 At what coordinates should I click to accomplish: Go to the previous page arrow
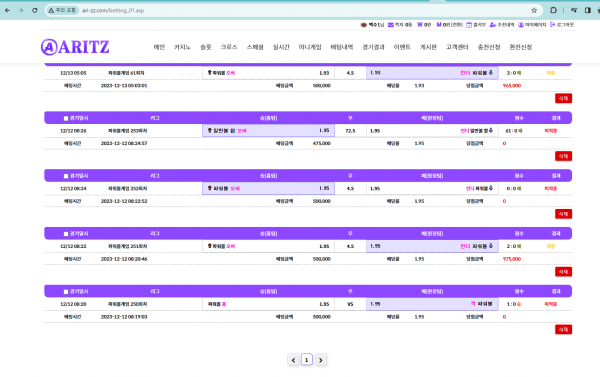point(293,360)
